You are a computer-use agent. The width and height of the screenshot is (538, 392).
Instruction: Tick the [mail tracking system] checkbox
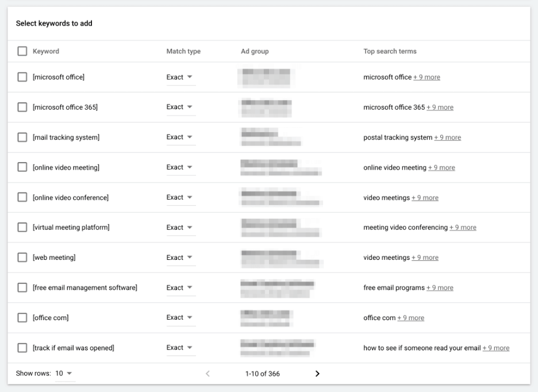tap(22, 137)
